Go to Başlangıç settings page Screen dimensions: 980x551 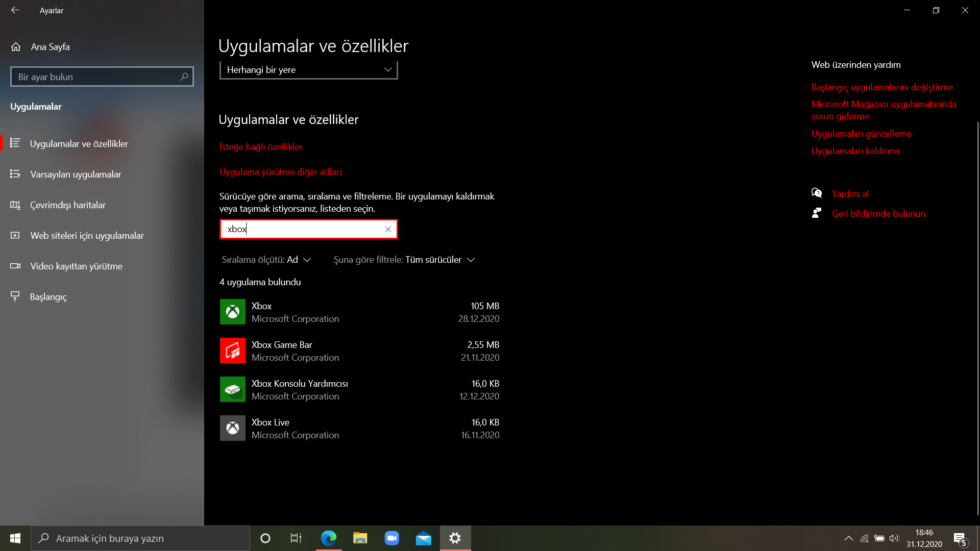pyautogui.click(x=48, y=297)
